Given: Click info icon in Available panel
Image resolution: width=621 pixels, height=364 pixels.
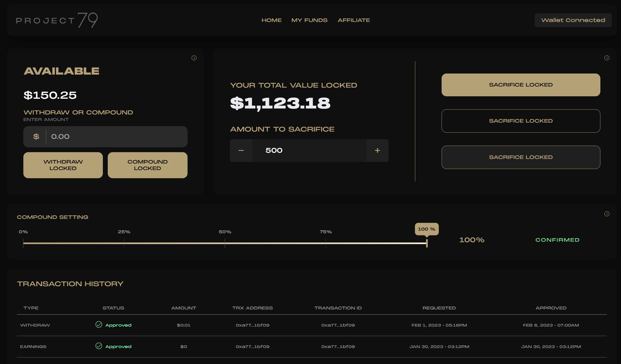Looking at the screenshot, I should click(x=194, y=58).
